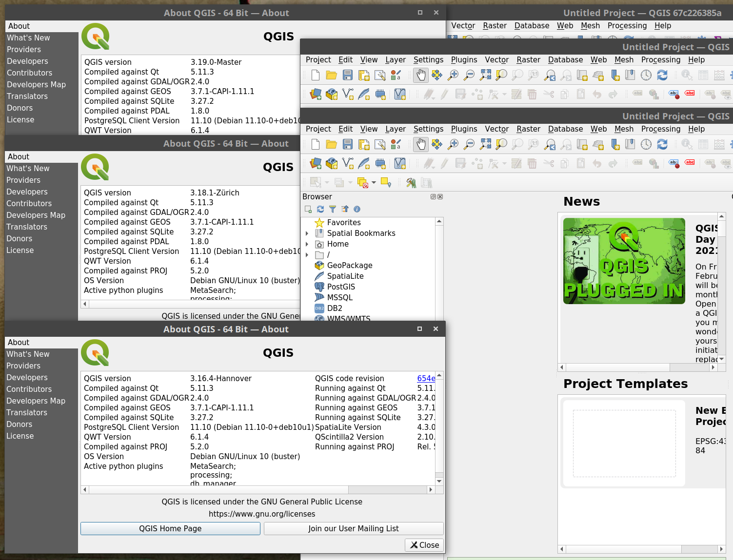Image resolution: width=733 pixels, height=560 pixels.
Task: Toggle Pan Map hand tool in middle QGIS window
Action: (421, 75)
